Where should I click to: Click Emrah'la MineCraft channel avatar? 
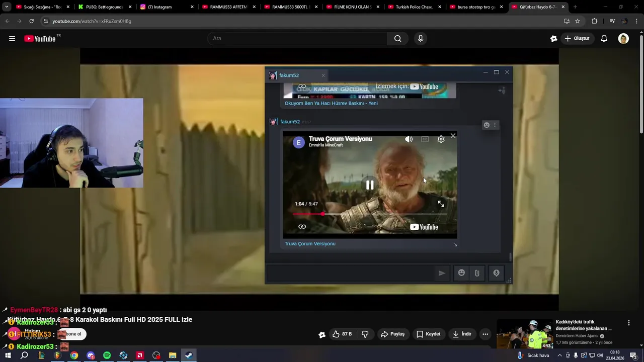point(299,142)
